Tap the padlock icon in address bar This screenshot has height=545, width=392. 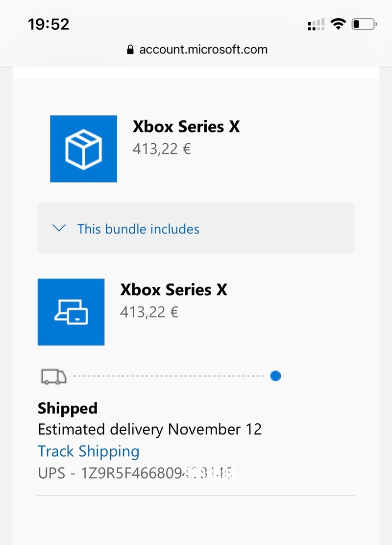pos(130,50)
